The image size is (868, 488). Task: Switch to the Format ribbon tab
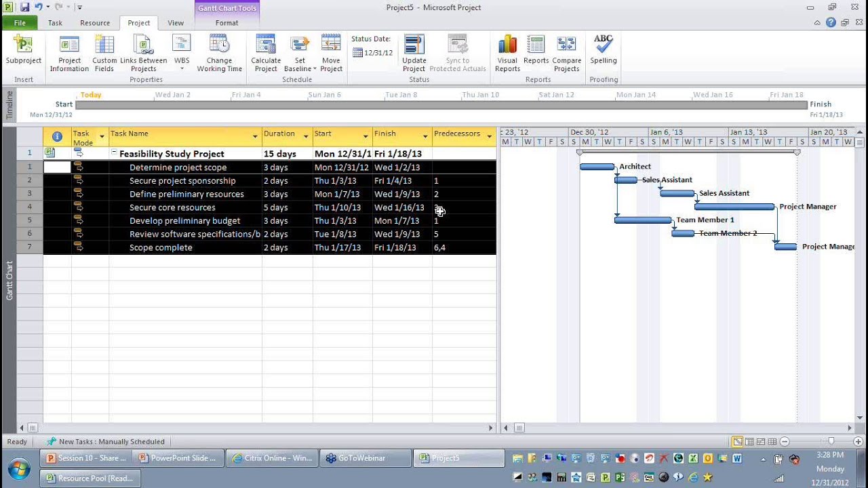(x=226, y=22)
